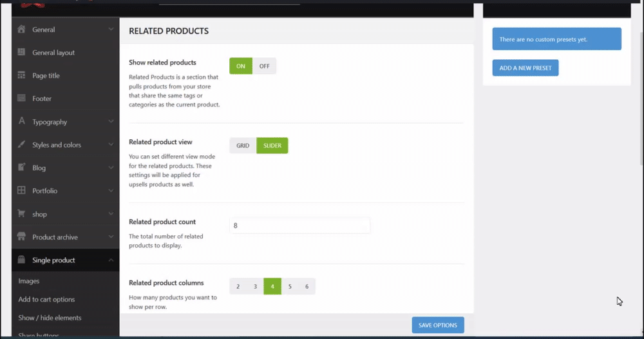Set related product columns to 3
Image resolution: width=644 pixels, height=339 pixels.
pyautogui.click(x=255, y=286)
